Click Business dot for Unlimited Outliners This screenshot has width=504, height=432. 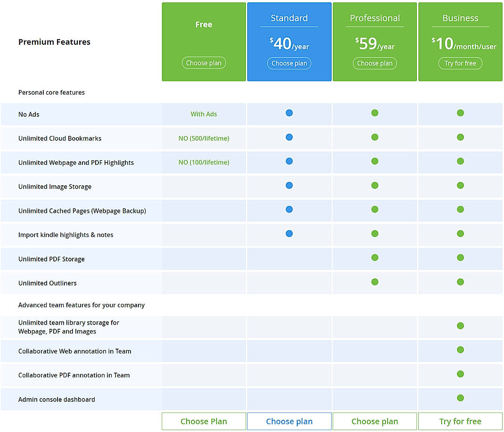point(460,282)
